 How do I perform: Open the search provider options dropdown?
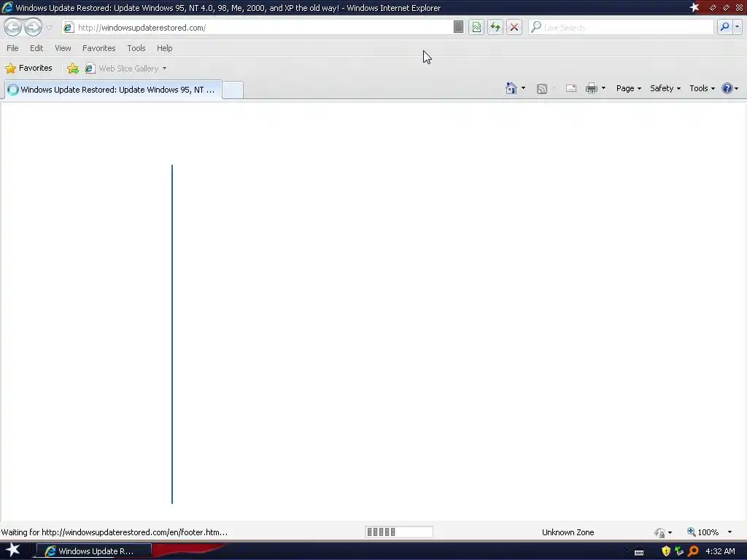(x=737, y=27)
